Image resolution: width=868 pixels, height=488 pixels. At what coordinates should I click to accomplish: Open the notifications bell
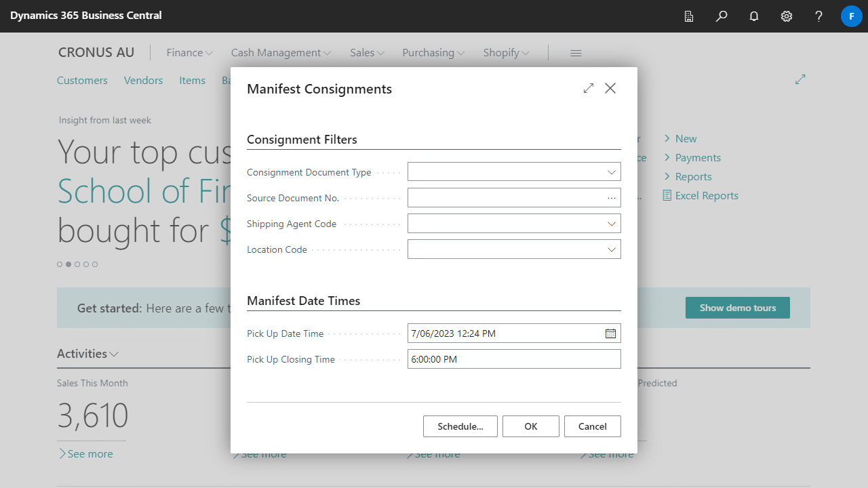754,16
